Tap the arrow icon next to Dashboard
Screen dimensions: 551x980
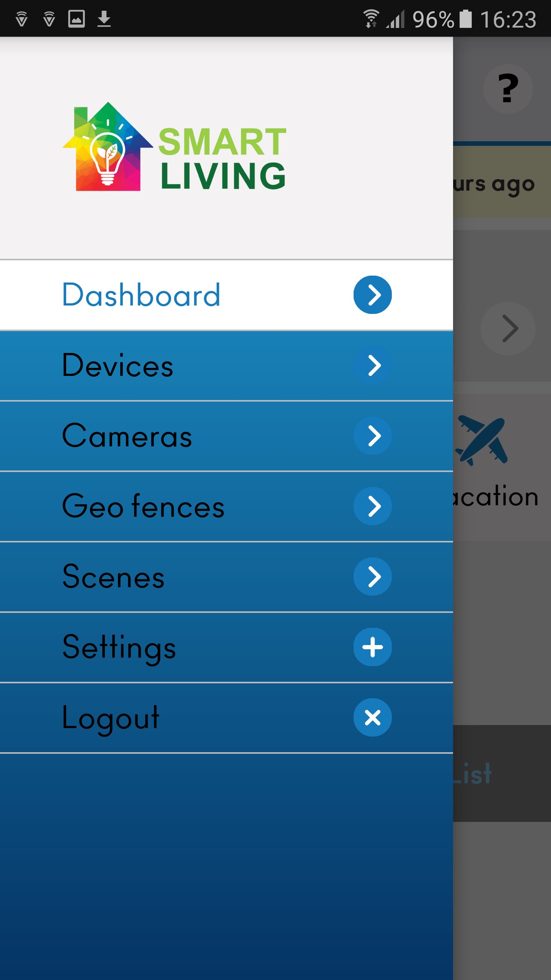(x=372, y=295)
